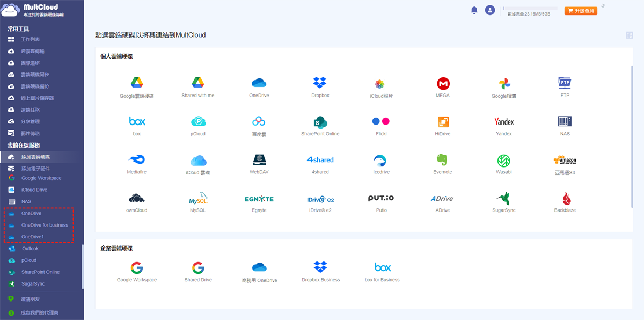Select the Evernote elephant icon
Viewport: 644px width, 320px height.
click(x=443, y=160)
